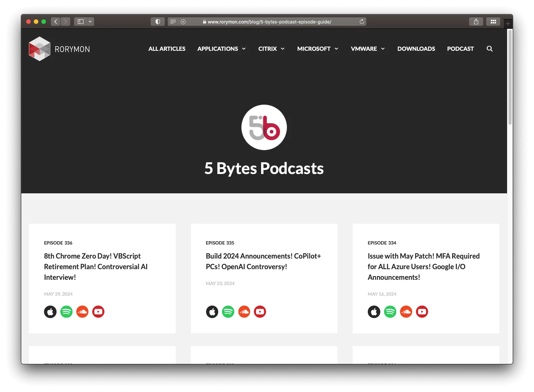Screen dimensions: 534x392
Task: Open Apple Podcasts icon for Episode 334
Action: click(x=374, y=312)
